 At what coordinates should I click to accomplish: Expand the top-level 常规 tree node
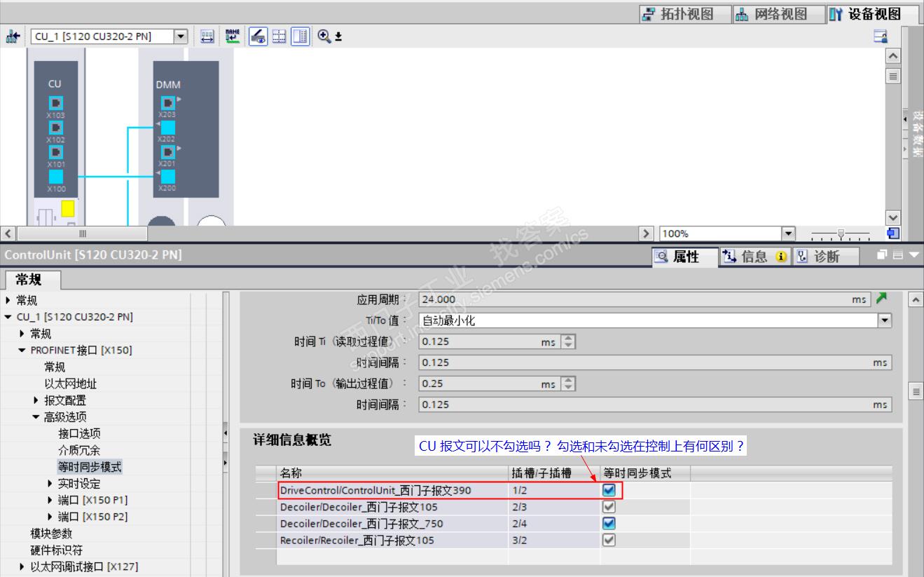pyautogui.click(x=8, y=300)
